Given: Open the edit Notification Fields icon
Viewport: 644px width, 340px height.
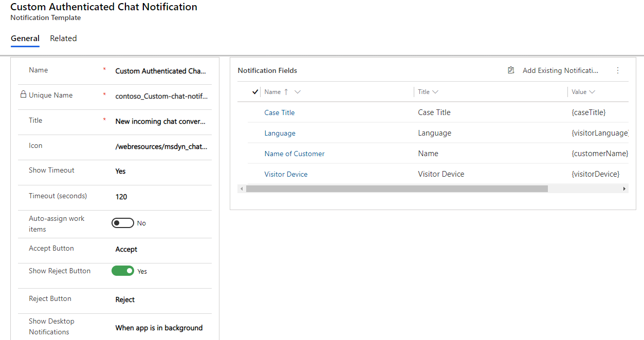Looking at the screenshot, I should click(x=511, y=70).
